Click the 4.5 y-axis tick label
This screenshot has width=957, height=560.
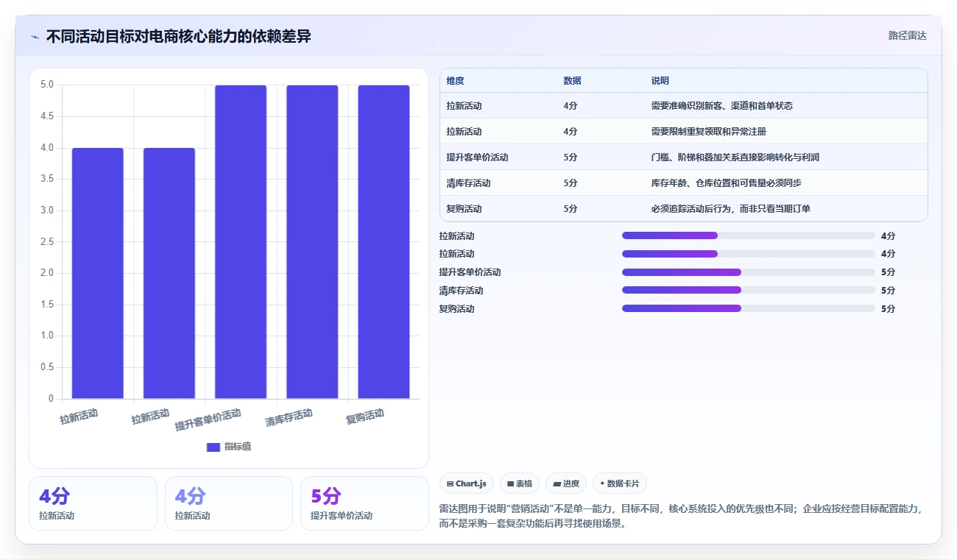47,116
